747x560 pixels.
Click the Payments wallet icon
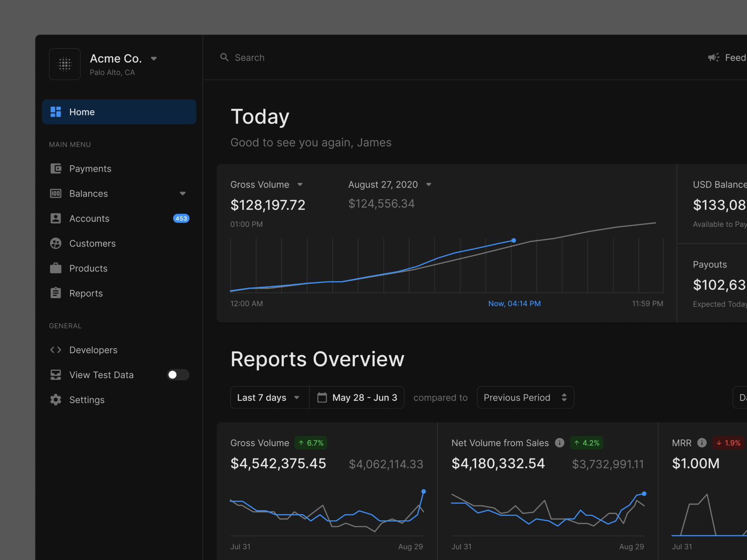coord(56,168)
